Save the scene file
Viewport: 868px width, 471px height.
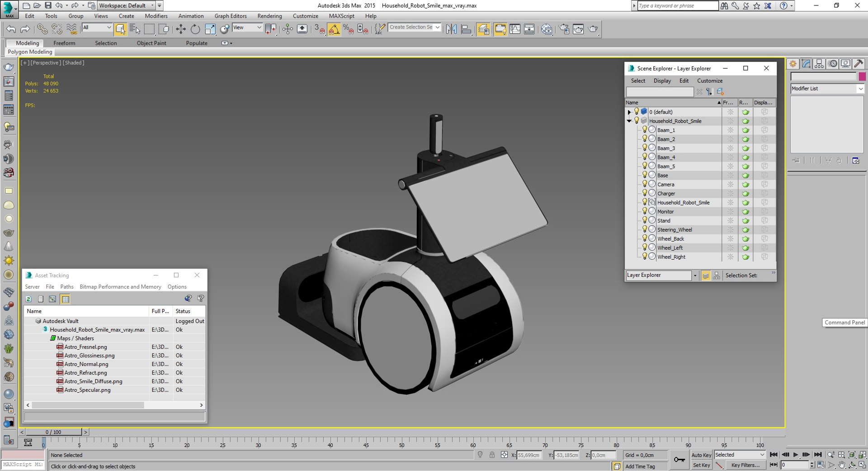pyautogui.click(x=48, y=5)
